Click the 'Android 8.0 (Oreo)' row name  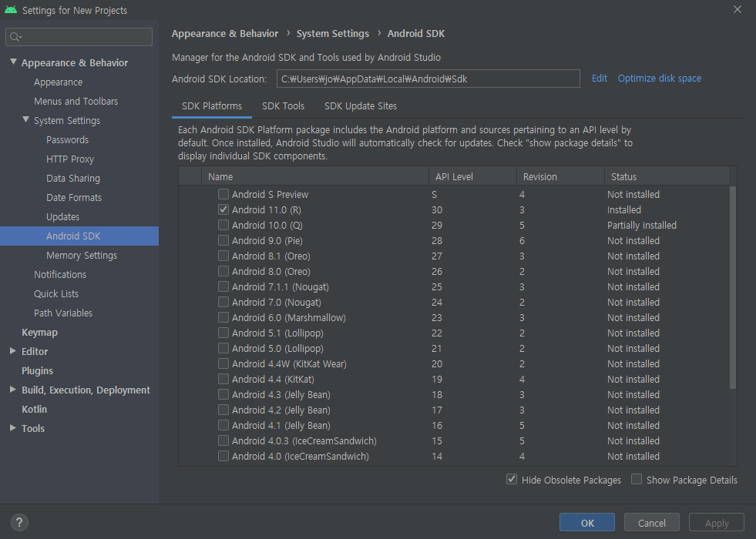point(271,271)
